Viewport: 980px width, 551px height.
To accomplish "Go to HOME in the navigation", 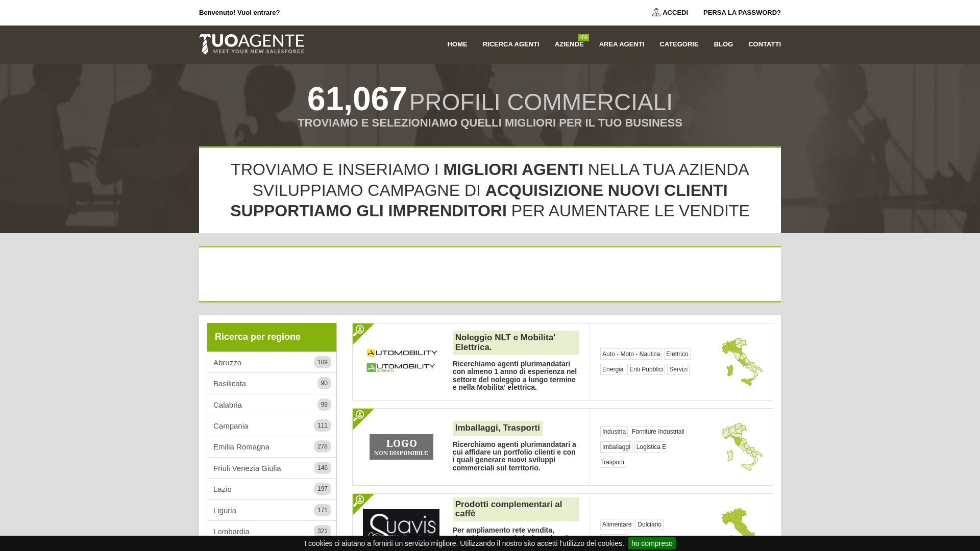I will (457, 44).
